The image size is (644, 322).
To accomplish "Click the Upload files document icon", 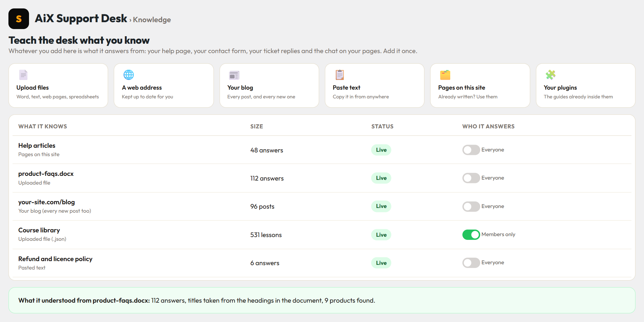I will pos(23,75).
